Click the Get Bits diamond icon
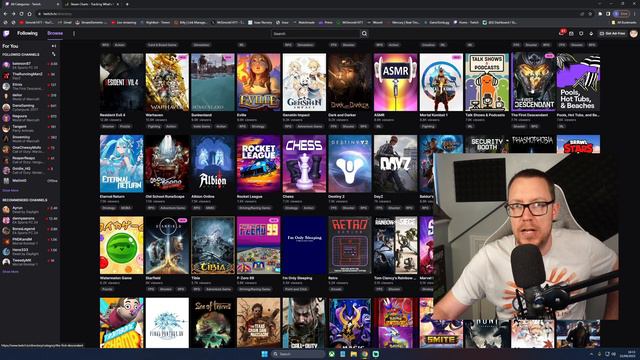640x360 pixels. coord(591,33)
